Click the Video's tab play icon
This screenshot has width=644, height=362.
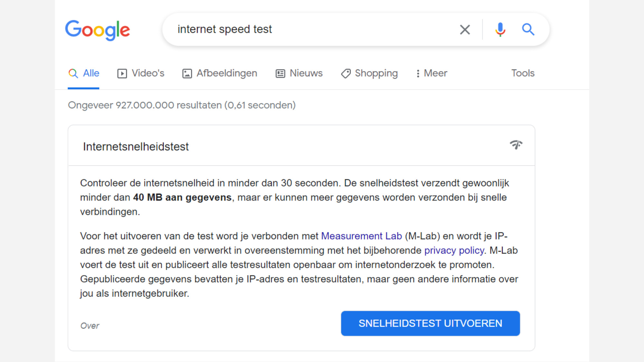pos(122,74)
